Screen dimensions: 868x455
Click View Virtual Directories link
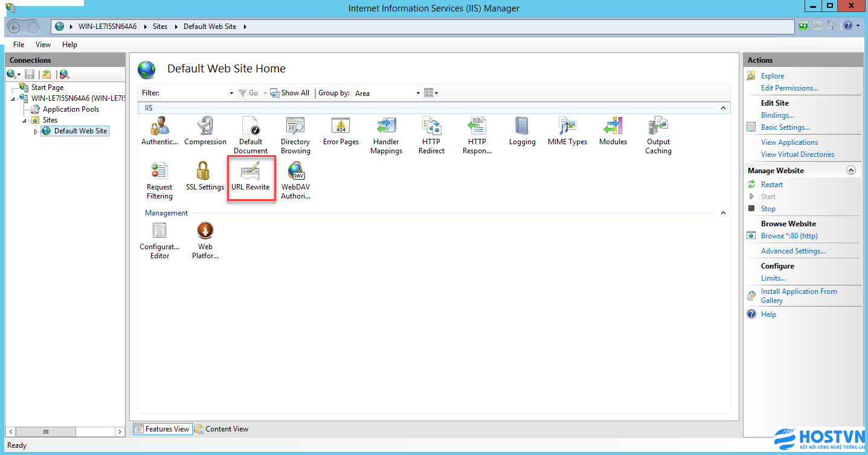click(797, 154)
